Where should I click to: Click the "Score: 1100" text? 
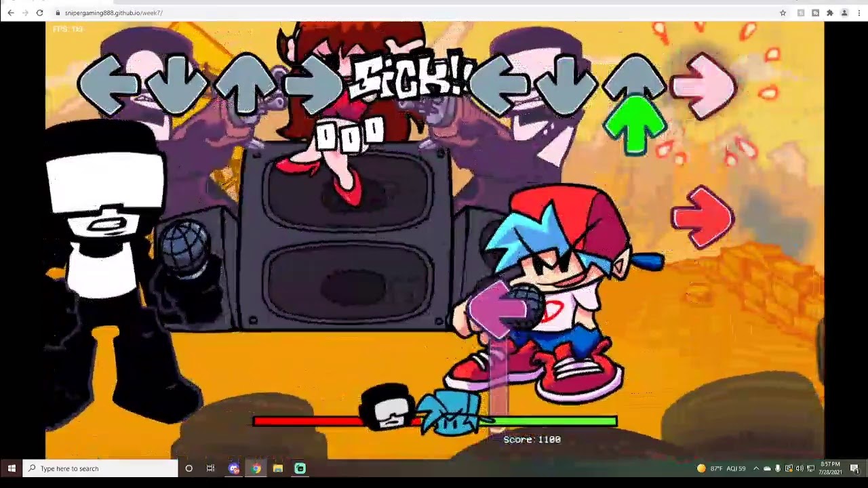click(x=532, y=440)
